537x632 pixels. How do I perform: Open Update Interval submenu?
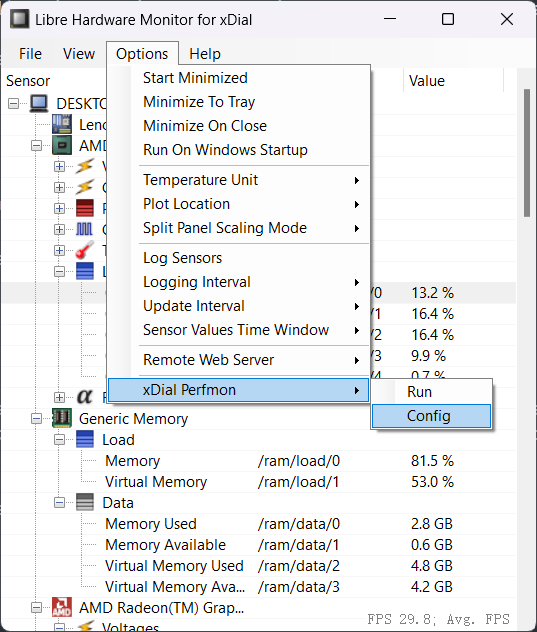pyautogui.click(x=239, y=306)
